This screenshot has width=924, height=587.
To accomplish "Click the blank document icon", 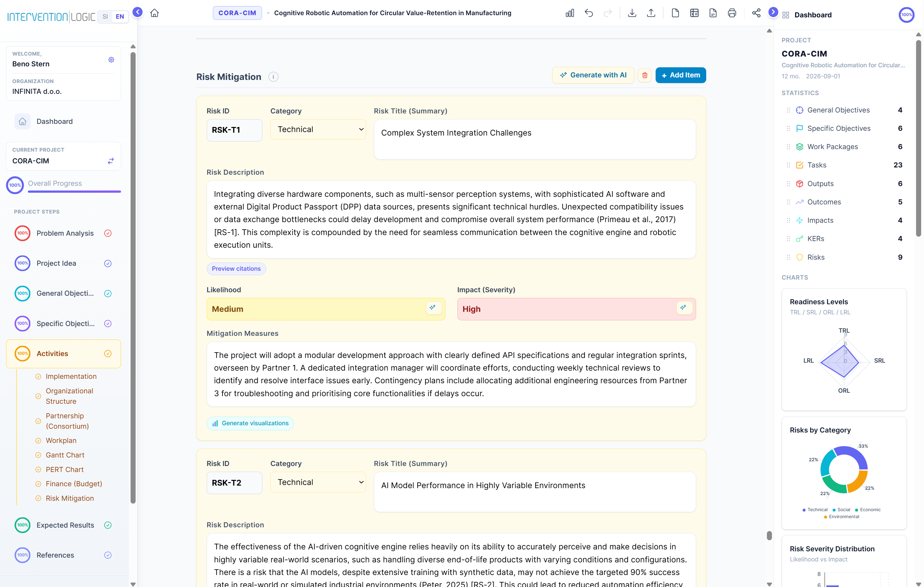I will pyautogui.click(x=675, y=13).
